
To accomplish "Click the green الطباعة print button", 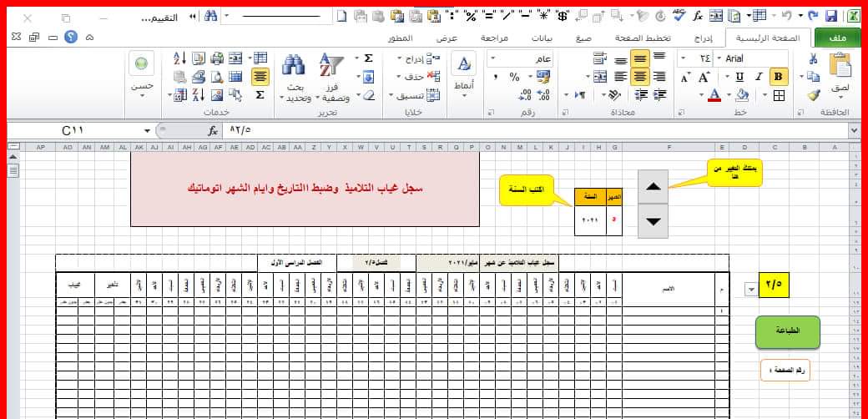I will tap(788, 332).
